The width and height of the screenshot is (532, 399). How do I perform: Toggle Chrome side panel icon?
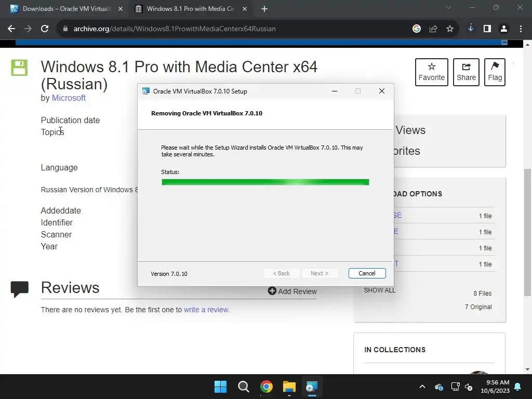[x=487, y=29]
